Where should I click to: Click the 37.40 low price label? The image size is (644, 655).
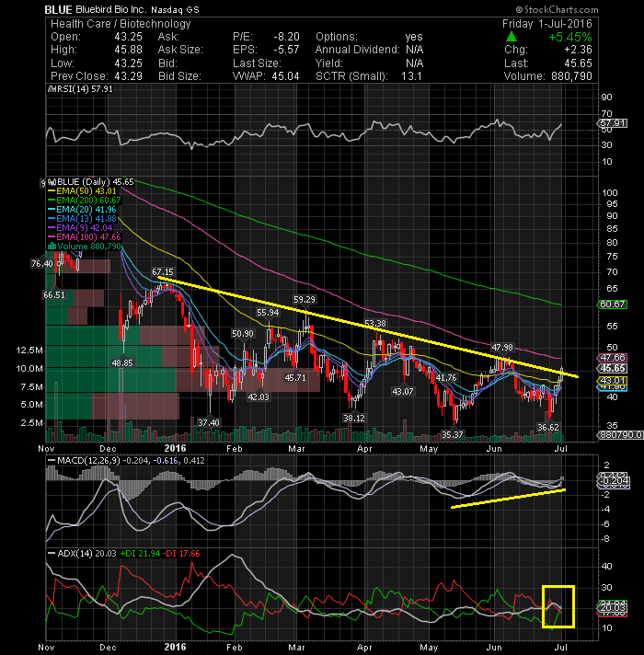coord(209,423)
